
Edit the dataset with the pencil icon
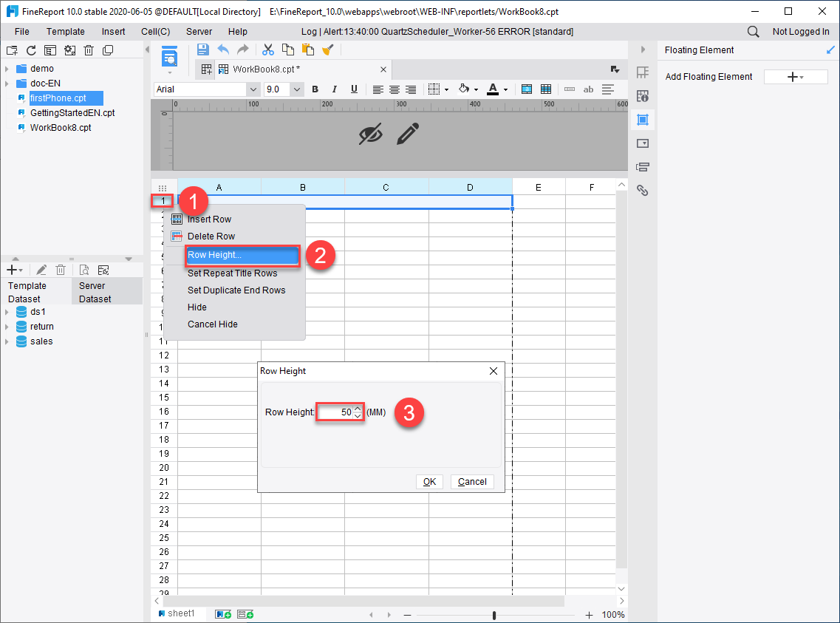[41, 270]
